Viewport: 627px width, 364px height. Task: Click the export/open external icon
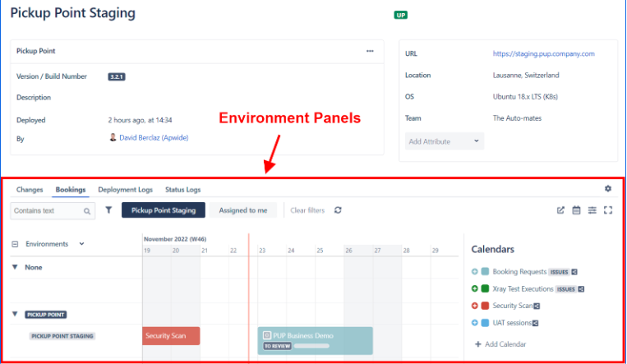pyautogui.click(x=561, y=210)
